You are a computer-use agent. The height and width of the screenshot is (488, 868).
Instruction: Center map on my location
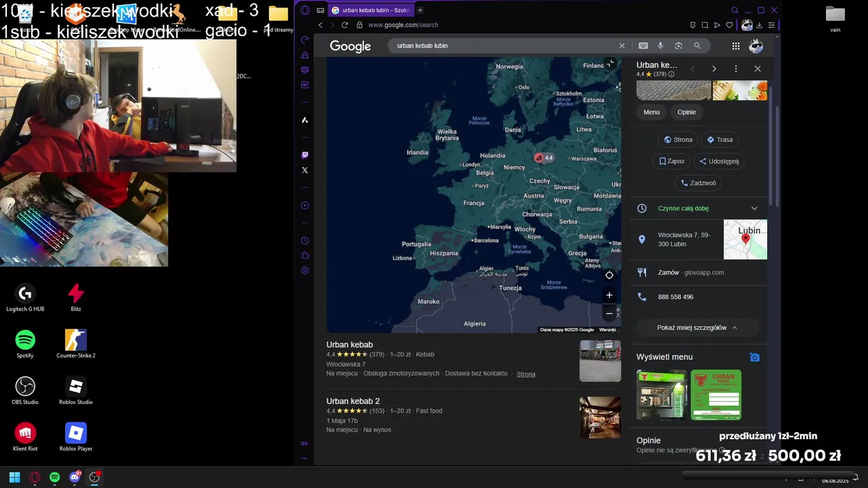(x=609, y=275)
